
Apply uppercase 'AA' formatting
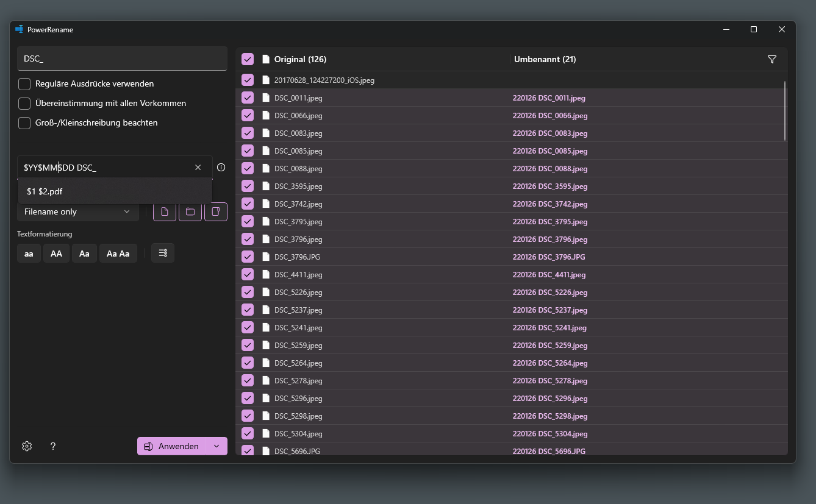coord(56,254)
